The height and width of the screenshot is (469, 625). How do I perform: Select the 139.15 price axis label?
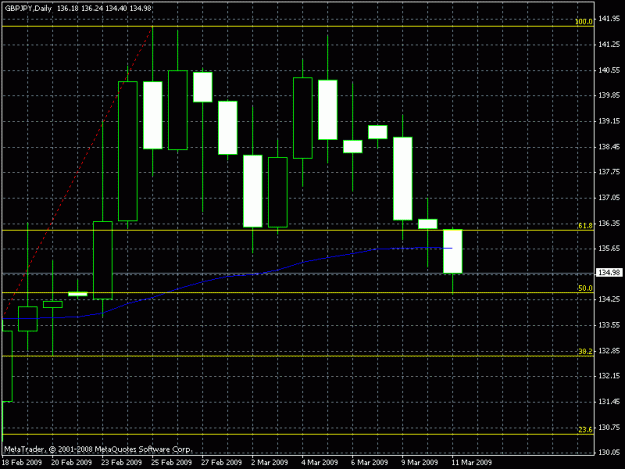pyautogui.click(x=609, y=121)
